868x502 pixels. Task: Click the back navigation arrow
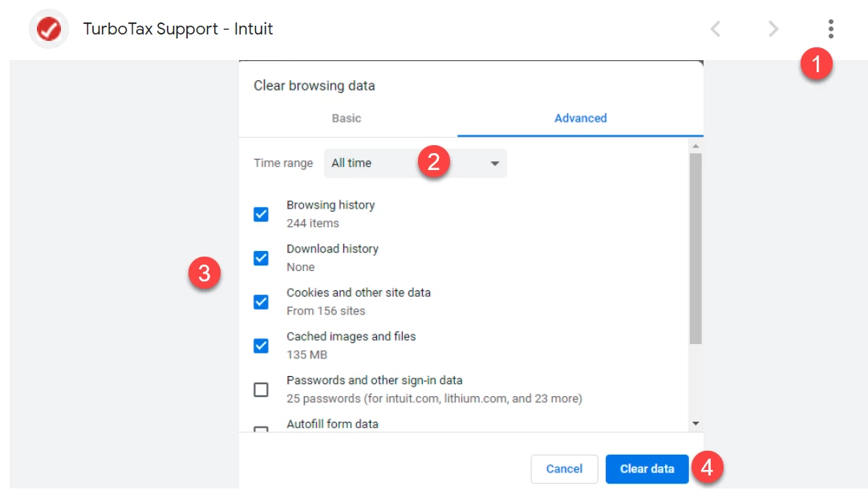[x=716, y=29]
